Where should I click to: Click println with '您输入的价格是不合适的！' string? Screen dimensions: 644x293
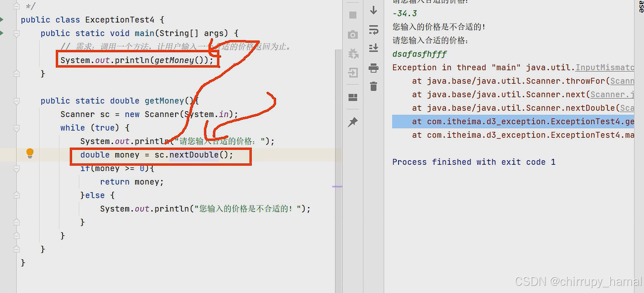pyautogui.click(x=205, y=209)
